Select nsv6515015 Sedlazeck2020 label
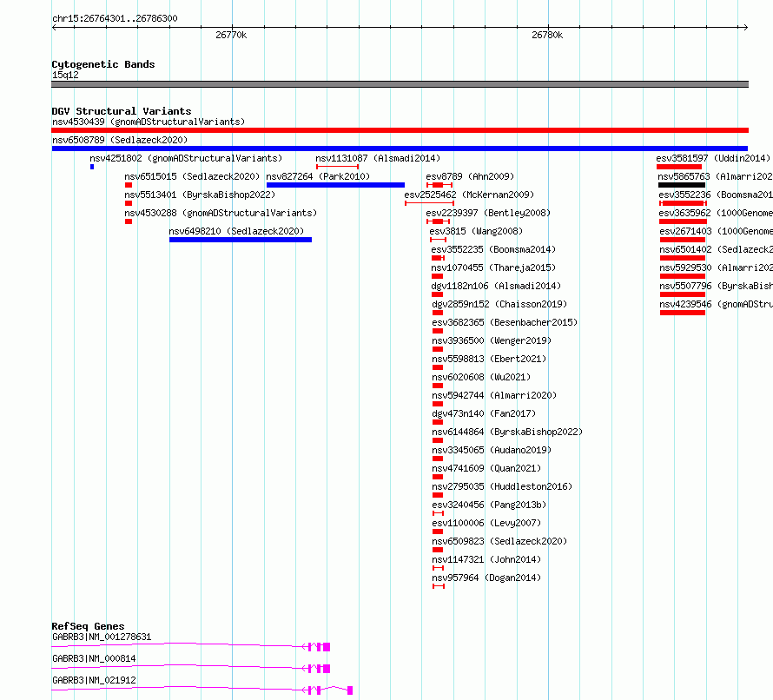 pyautogui.click(x=192, y=176)
